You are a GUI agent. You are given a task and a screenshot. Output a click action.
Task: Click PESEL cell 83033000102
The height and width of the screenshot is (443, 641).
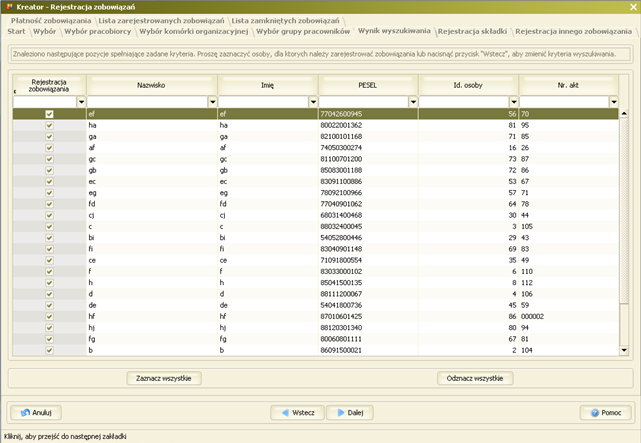coord(368,271)
